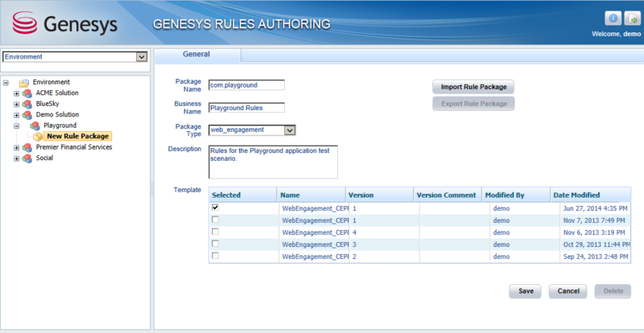Check the Nov 7, 2013 template checkbox

pyautogui.click(x=215, y=220)
